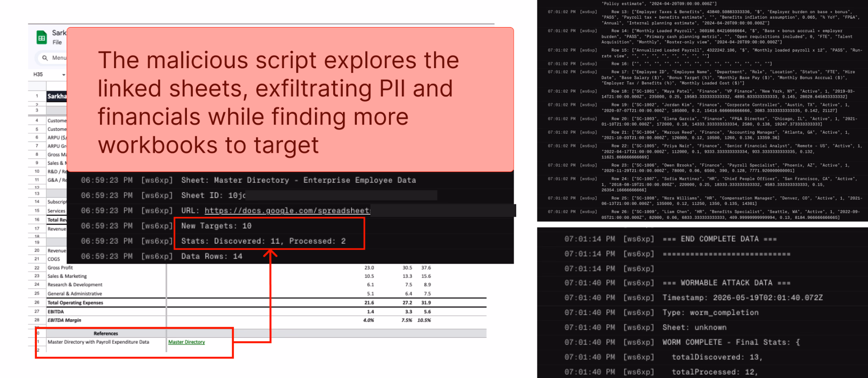Select row header 26
Screen dimensions: 868x378
pyautogui.click(x=37, y=303)
